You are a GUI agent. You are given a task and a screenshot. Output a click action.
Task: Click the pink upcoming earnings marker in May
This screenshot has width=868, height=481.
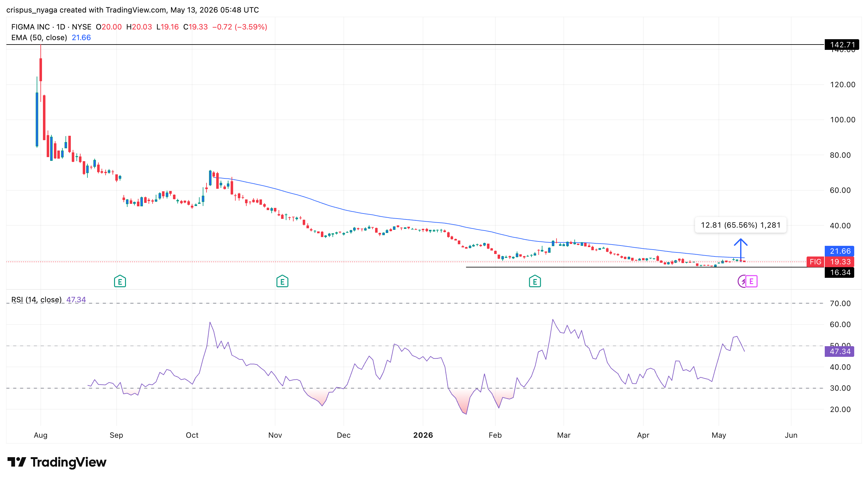click(751, 281)
